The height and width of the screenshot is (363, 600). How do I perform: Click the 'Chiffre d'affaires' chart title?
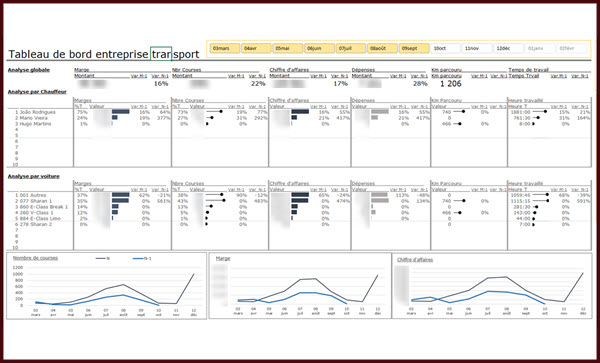(415, 260)
